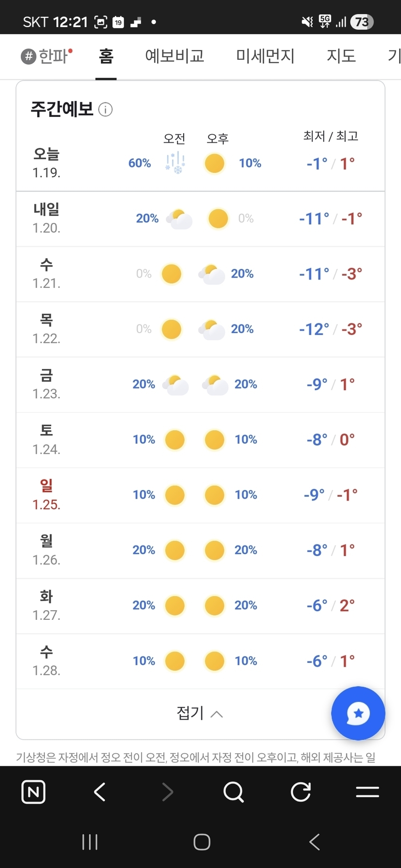Reload the page with refresh icon
Screen dimensions: 401x868
pos(301,792)
